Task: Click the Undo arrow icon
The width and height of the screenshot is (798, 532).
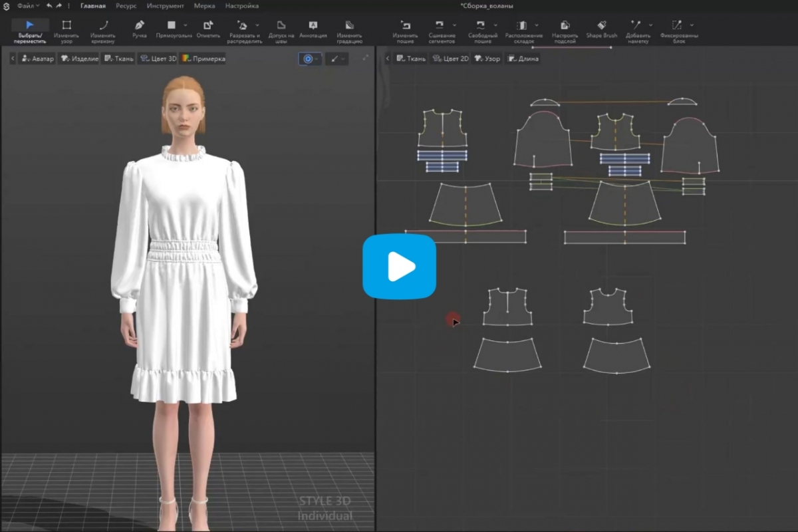Action: pos(49,6)
